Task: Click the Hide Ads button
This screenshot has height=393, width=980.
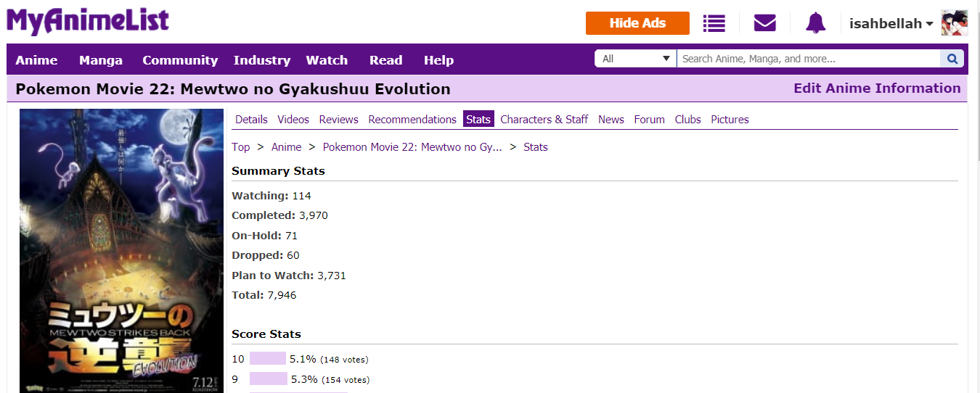Action: pos(637,23)
